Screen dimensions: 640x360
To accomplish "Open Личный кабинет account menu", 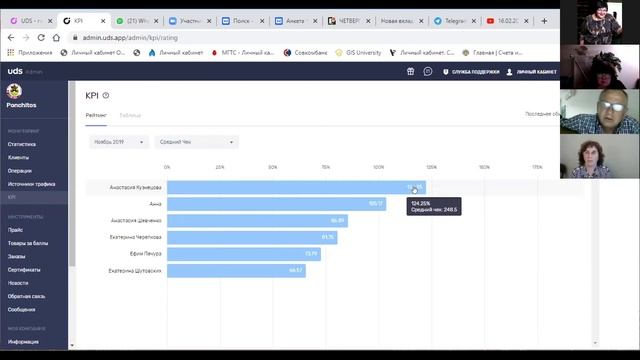I will [531, 72].
